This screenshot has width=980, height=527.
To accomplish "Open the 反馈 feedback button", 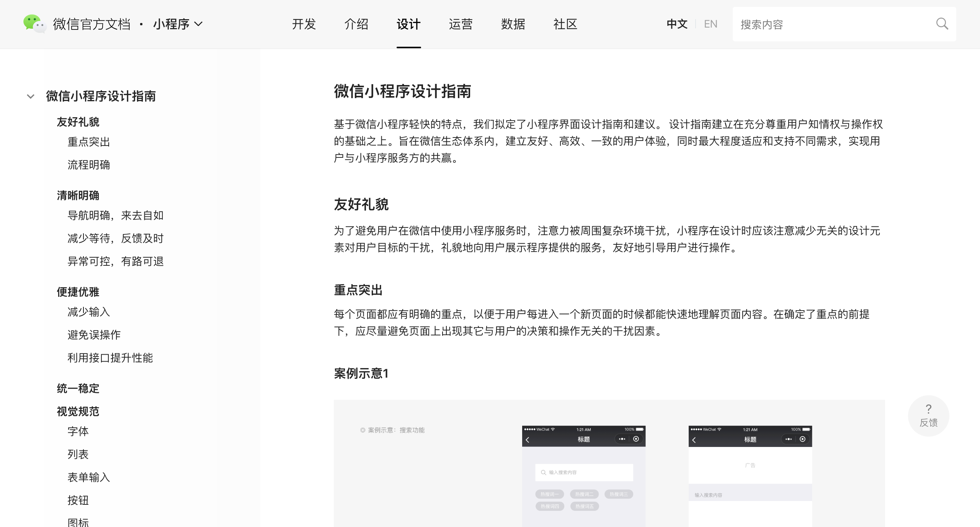I will coord(928,416).
